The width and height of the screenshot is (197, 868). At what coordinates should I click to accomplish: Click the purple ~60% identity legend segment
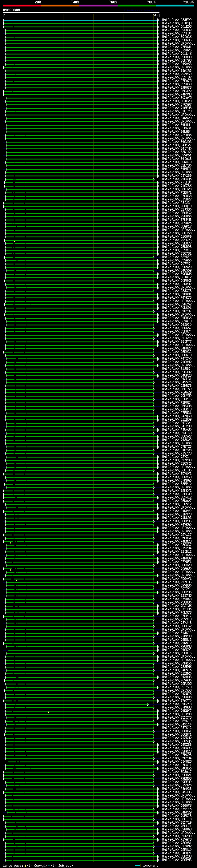99,6
